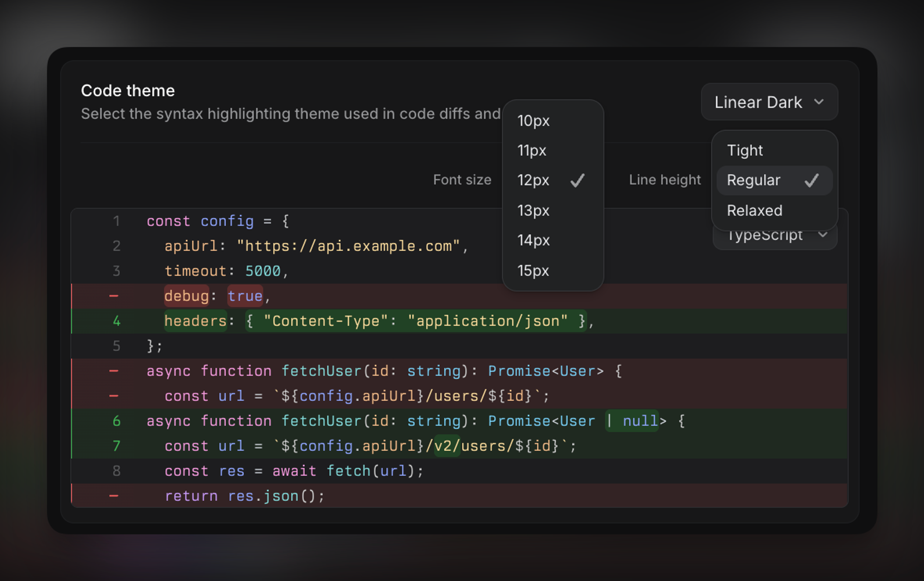
Task: Click removed const url users line
Action: pos(459,396)
